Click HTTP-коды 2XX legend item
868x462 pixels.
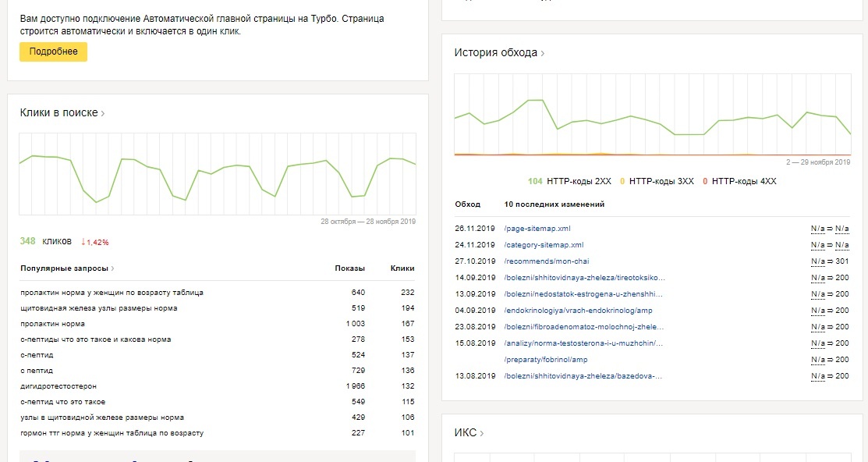(569, 182)
